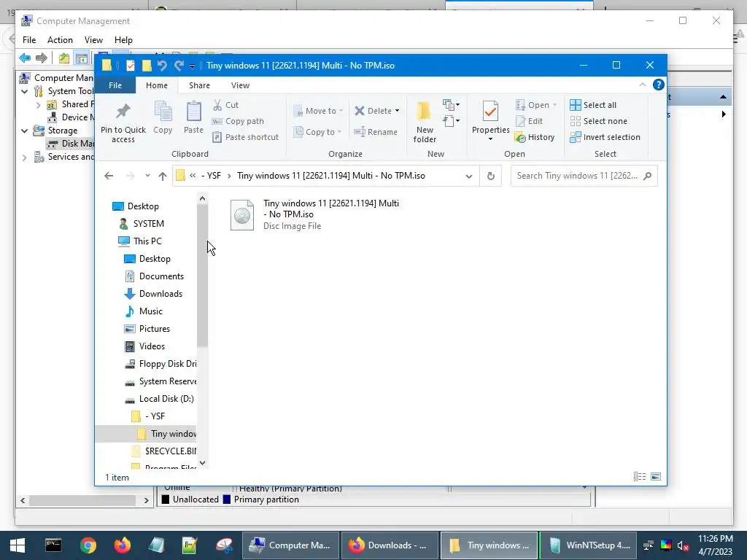This screenshot has width=747, height=560.
Task: Click Select none in ribbon
Action: pos(598,121)
